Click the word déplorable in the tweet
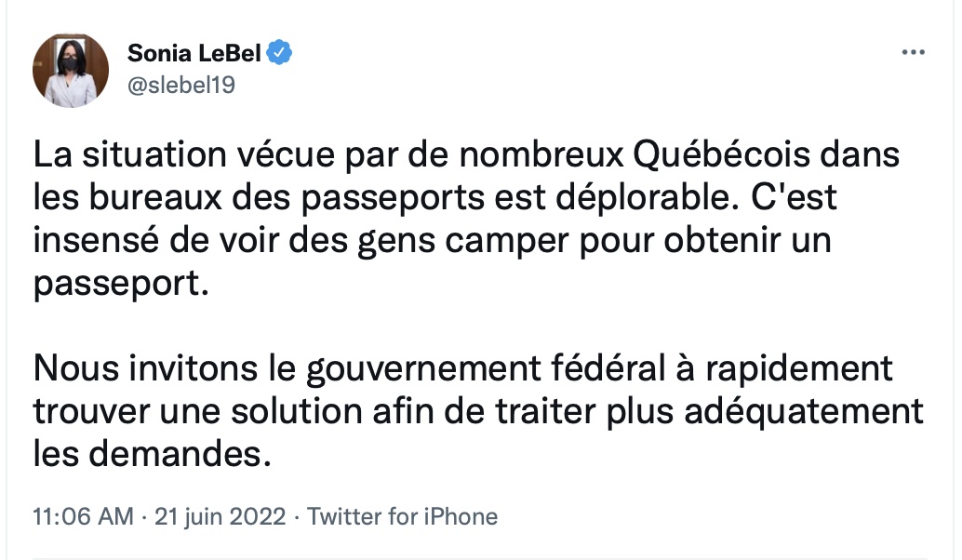Image resolution: width=962 pixels, height=560 pixels. coord(648,197)
